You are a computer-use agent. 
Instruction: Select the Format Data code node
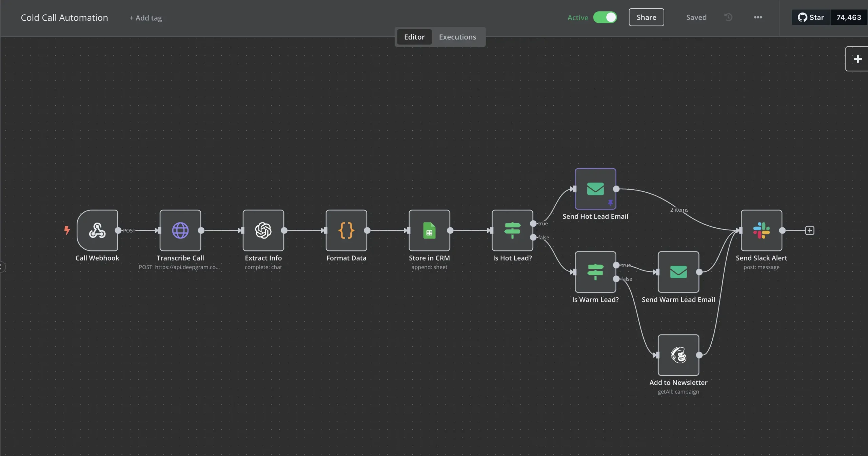point(346,230)
